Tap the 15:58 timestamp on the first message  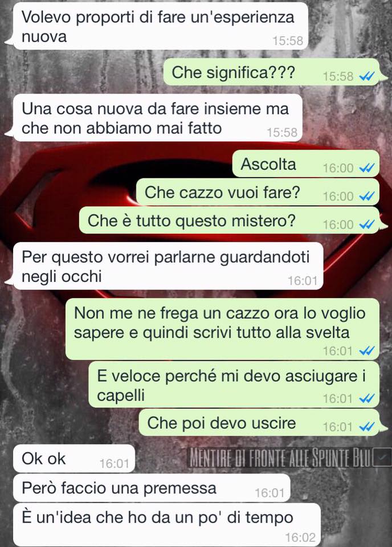tap(288, 41)
